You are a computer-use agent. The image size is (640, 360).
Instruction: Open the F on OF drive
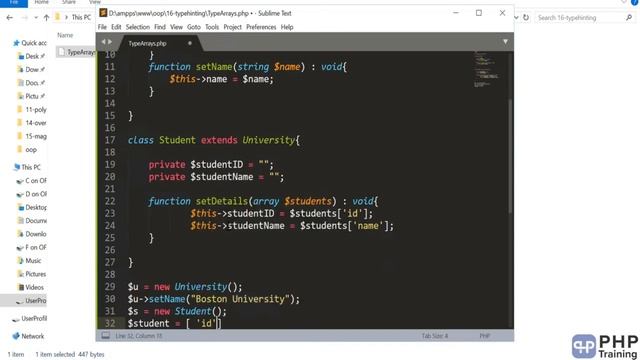tap(32, 247)
